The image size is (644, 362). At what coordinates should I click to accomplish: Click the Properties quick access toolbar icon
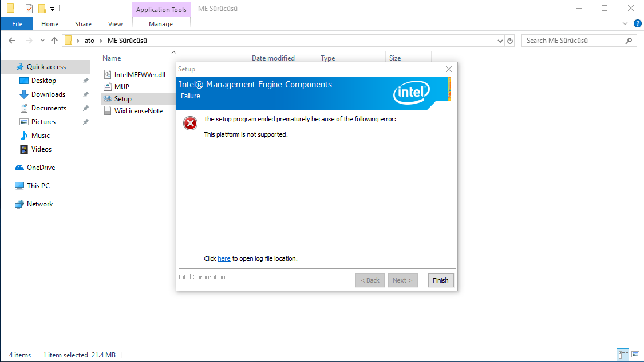pyautogui.click(x=29, y=8)
